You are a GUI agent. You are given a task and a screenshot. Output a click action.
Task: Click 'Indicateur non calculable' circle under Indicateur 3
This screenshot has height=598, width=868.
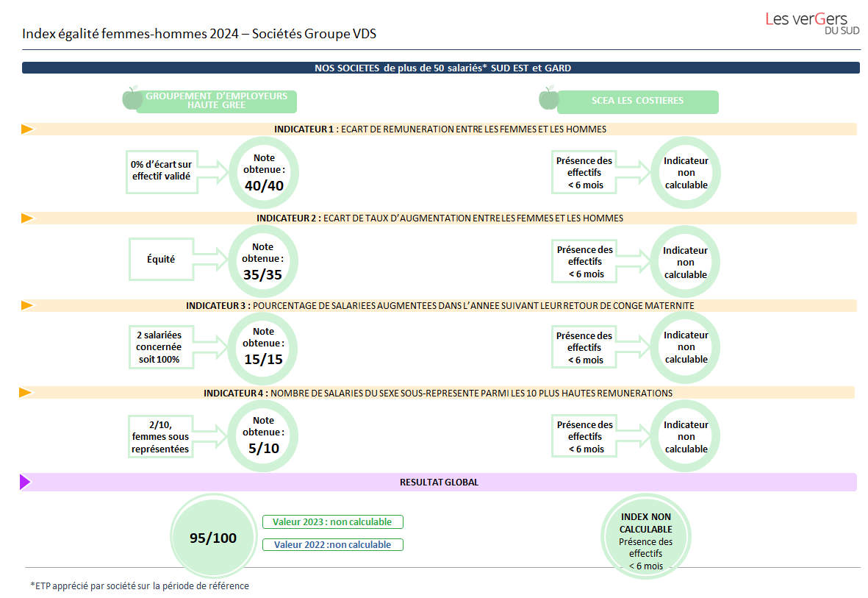685,347
